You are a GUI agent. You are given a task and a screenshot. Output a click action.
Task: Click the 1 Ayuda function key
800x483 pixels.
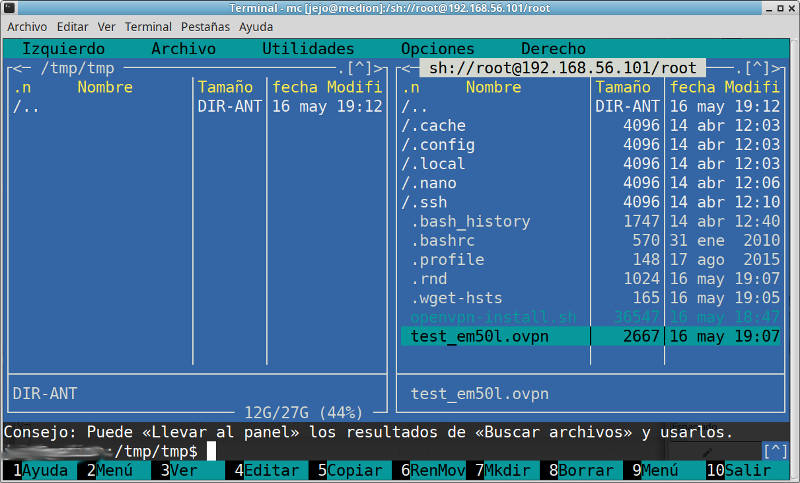(40, 470)
